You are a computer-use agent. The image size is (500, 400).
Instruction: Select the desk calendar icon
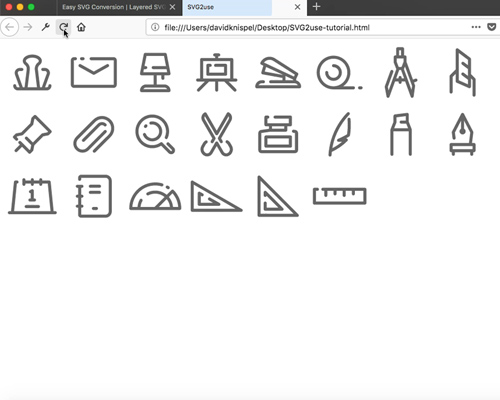pyautogui.click(x=32, y=196)
